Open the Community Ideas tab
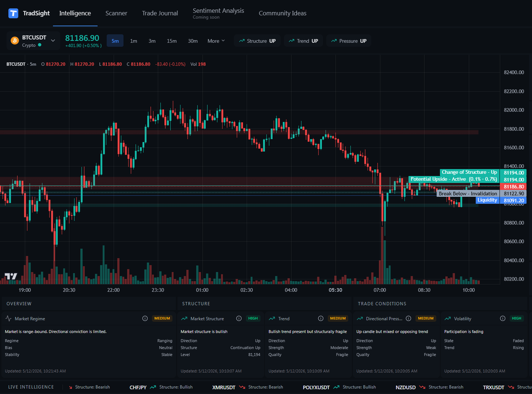Screen dimensions: 532x394 point(282,13)
